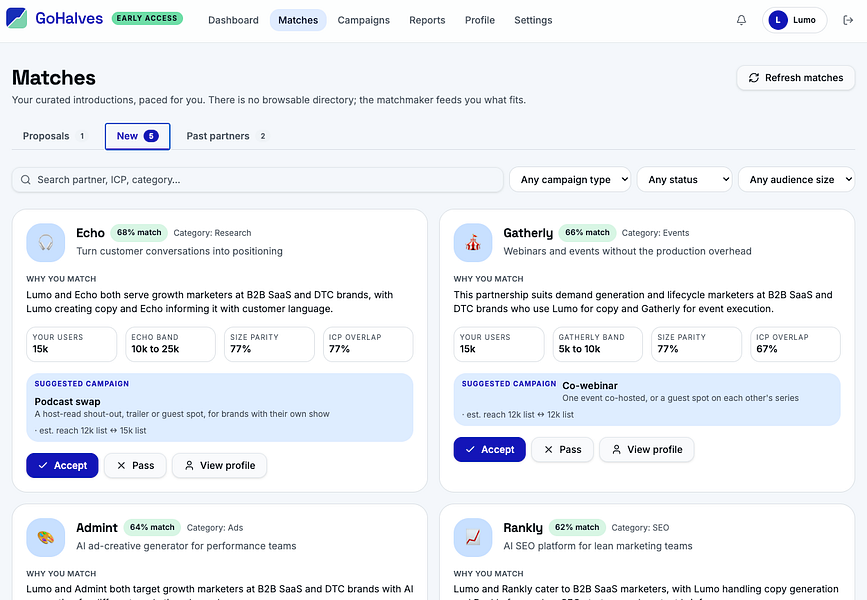Open the Lumo user menu
The height and width of the screenshot is (600, 867).
(794, 20)
